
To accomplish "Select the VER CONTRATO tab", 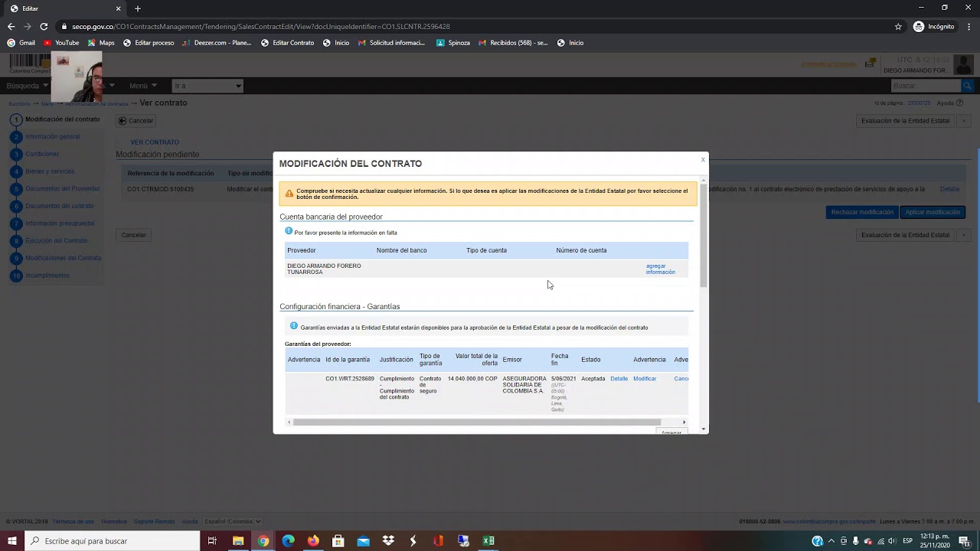I will (x=155, y=142).
